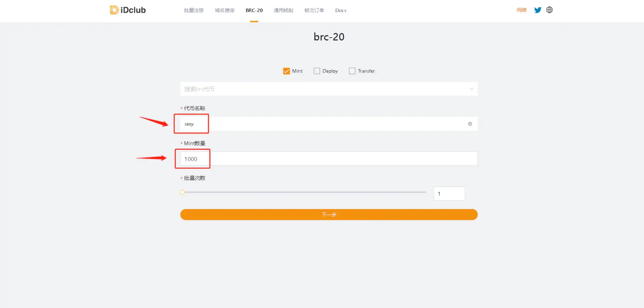Disable the Mint checkbox

coord(286,71)
